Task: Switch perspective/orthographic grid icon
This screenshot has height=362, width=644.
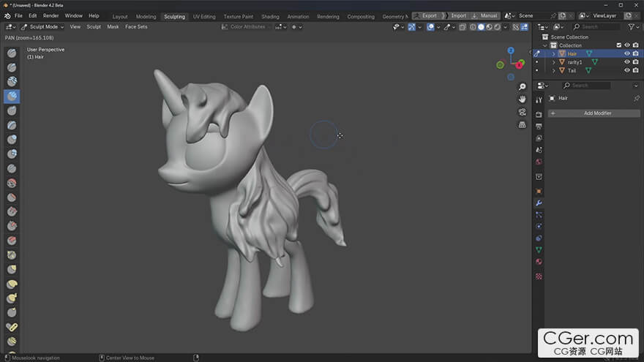Action: click(522, 125)
